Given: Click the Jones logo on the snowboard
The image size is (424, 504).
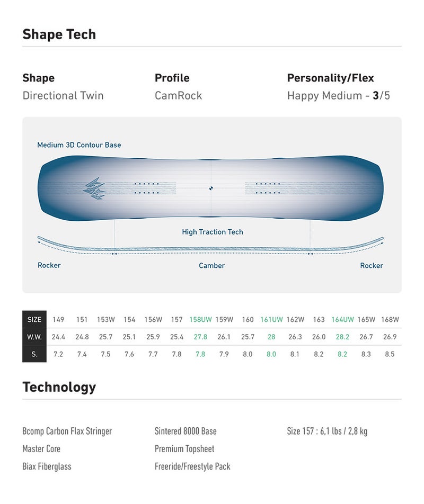Looking at the screenshot, I should 94,188.
